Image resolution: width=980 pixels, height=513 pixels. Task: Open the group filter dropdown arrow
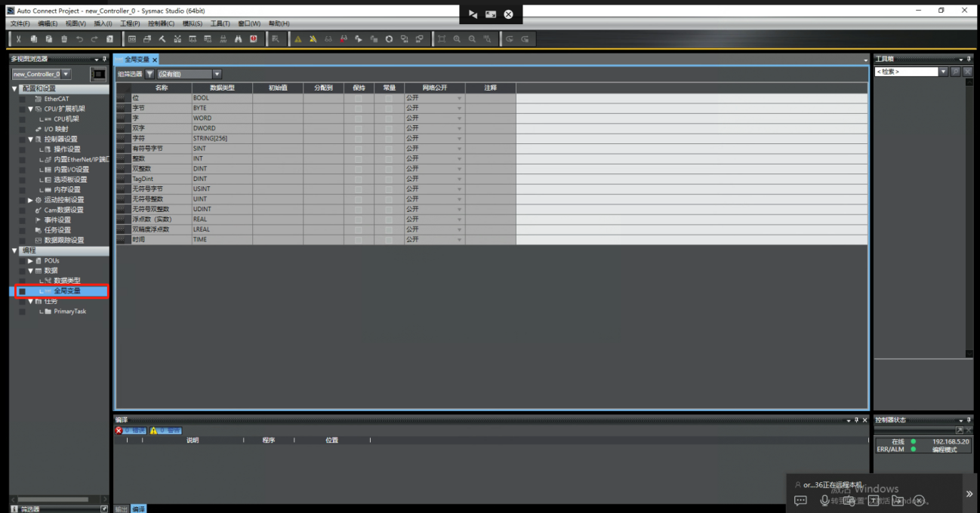click(217, 74)
